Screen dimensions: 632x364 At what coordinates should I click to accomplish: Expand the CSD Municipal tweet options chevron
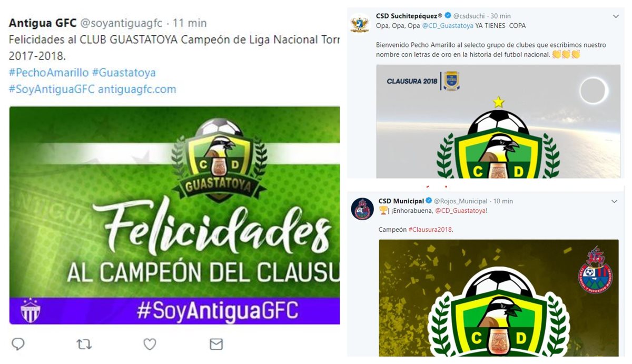(614, 201)
